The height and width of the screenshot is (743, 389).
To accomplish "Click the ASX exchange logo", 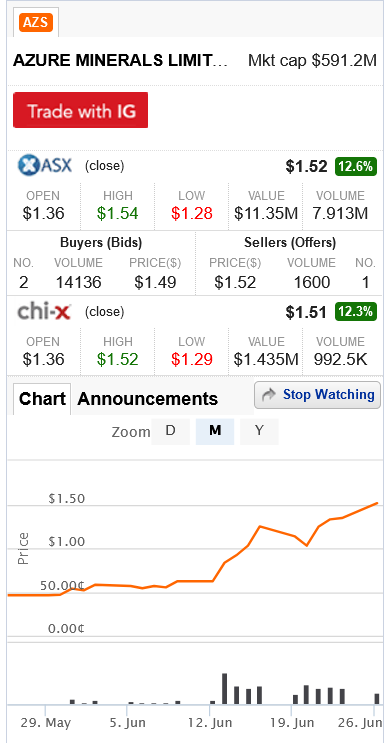I will (x=45, y=165).
